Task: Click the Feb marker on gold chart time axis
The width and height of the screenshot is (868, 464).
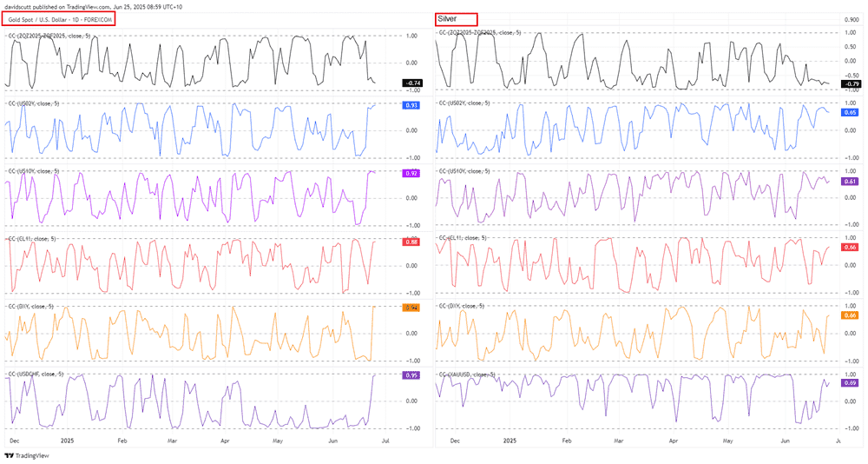Action: click(x=122, y=441)
